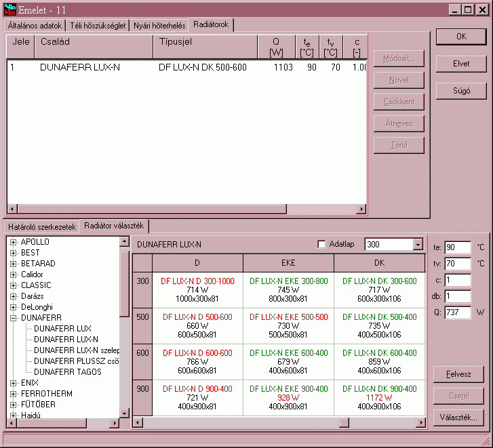Expand the DeLonghi tree node
The width and height of the screenshot is (493, 448).
pos(13,307)
